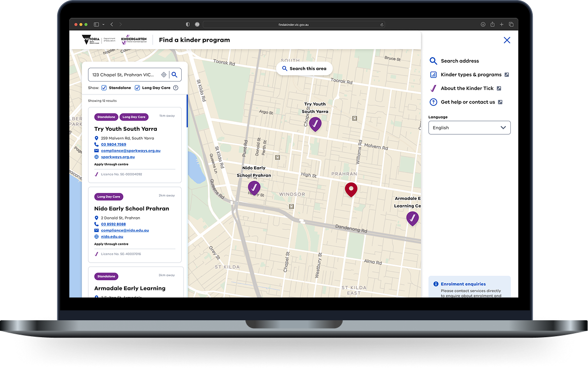This screenshot has width=588, height=370.
Task: Click the Kinder Tick purple tick icon in menu
Action: pyautogui.click(x=433, y=89)
